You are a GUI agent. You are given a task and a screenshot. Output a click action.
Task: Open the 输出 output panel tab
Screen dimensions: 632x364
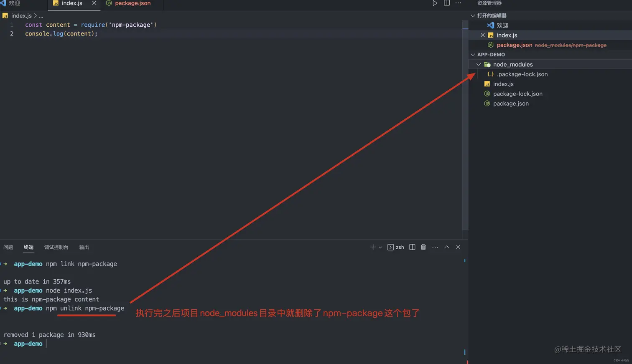84,247
